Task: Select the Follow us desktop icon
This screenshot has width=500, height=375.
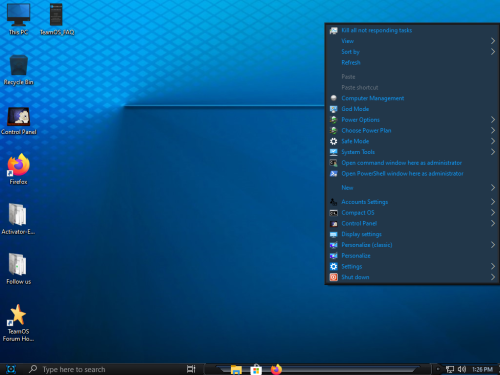Action: (x=19, y=269)
